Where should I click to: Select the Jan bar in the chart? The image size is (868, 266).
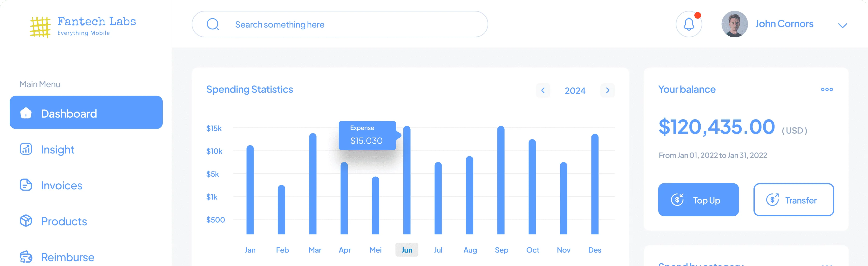[x=250, y=190]
